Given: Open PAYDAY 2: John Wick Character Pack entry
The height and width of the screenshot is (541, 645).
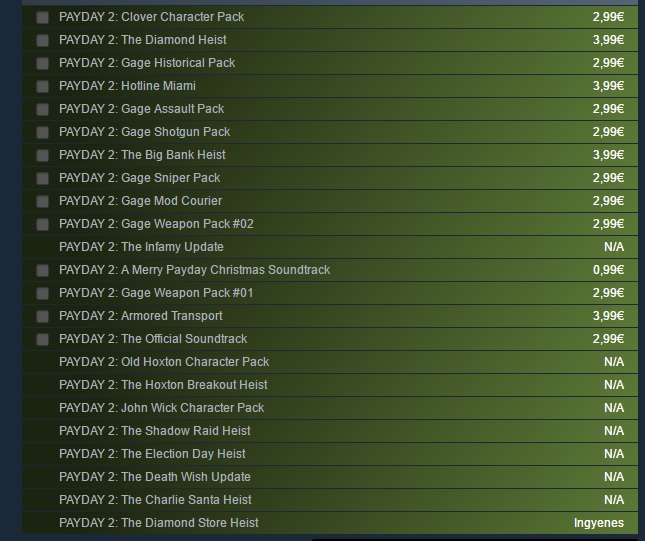Looking at the screenshot, I should (x=162, y=408).
